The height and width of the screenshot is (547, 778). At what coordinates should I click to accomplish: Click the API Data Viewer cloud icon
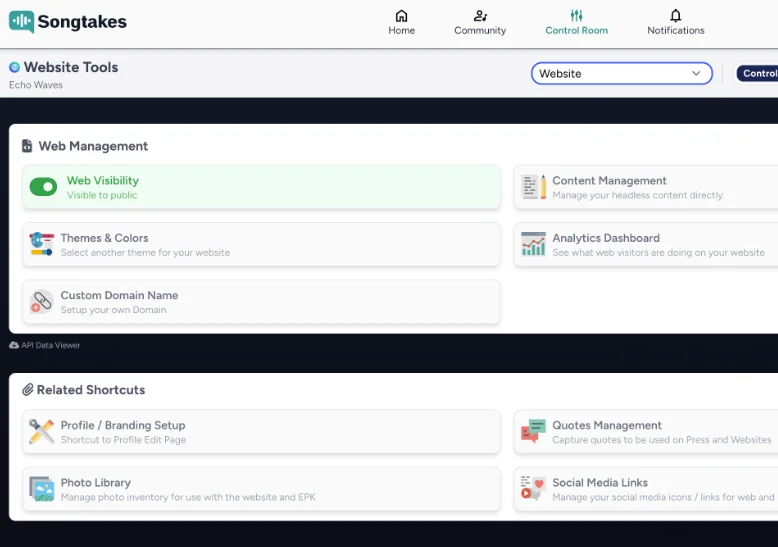pos(14,345)
